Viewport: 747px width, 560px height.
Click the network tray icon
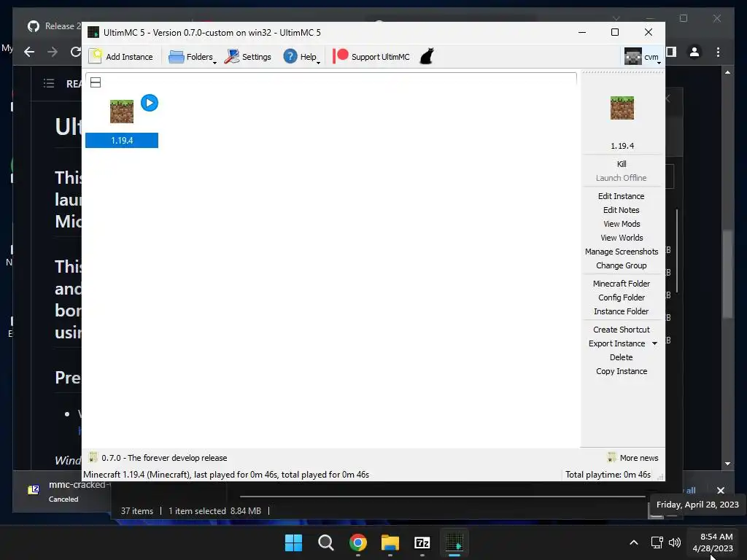click(657, 542)
